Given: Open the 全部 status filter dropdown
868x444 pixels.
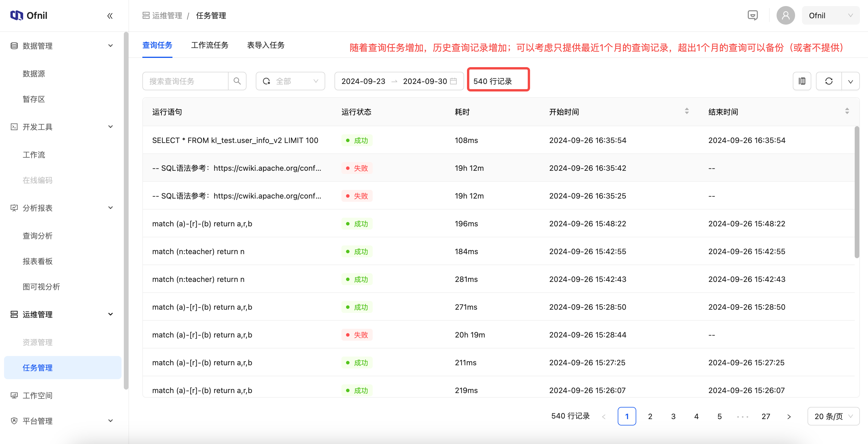Looking at the screenshot, I should click(290, 81).
